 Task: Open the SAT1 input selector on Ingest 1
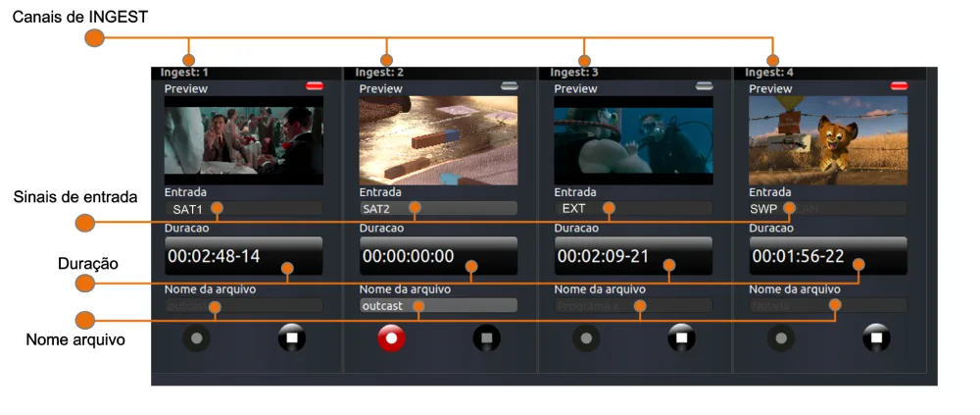(x=244, y=208)
